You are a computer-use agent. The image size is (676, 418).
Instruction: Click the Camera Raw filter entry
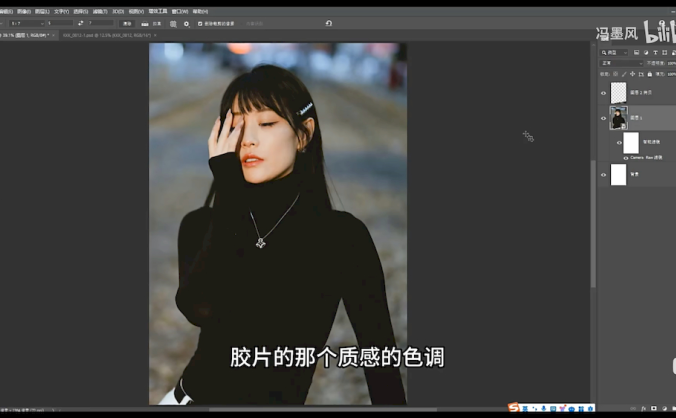tap(646, 158)
